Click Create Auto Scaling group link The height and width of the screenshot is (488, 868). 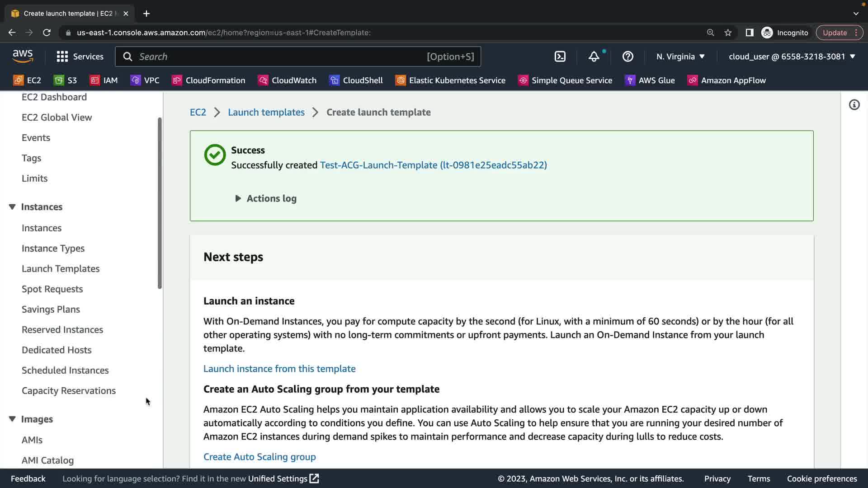259,457
